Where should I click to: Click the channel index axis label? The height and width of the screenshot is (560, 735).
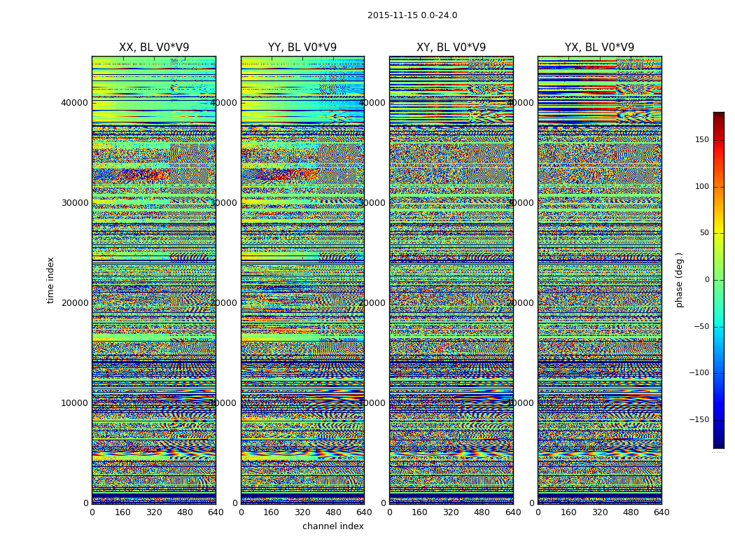pos(332,526)
